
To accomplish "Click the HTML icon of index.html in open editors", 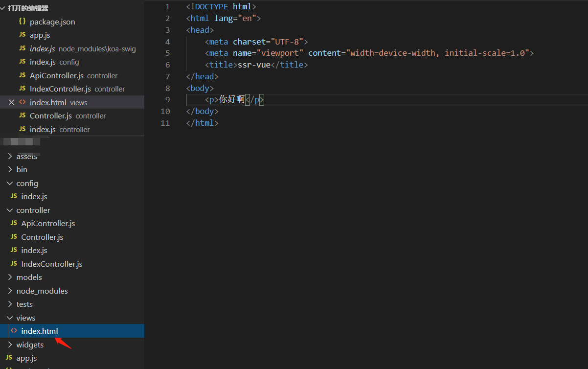I will coord(22,102).
